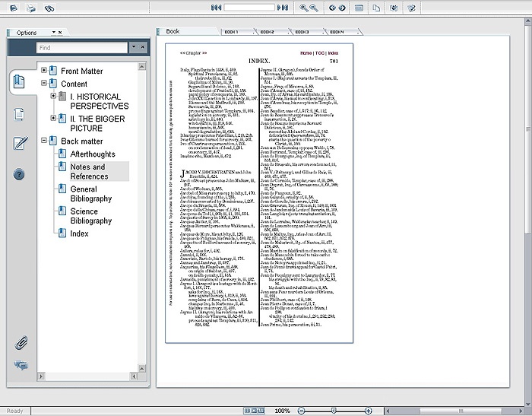This screenshot has height=416, width=532.
Task: Click the copy page icon in toolbar
Action: 376,8
